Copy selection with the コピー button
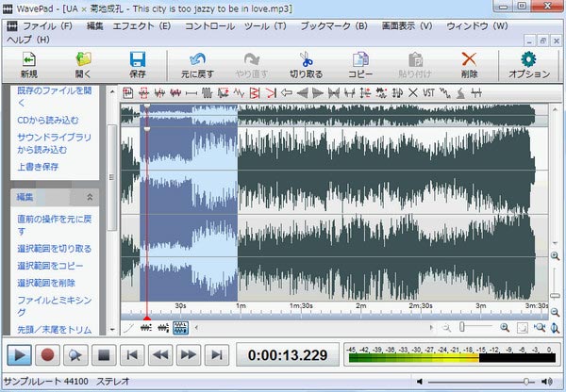The image size is (566, 392). [x=360, y=65]
